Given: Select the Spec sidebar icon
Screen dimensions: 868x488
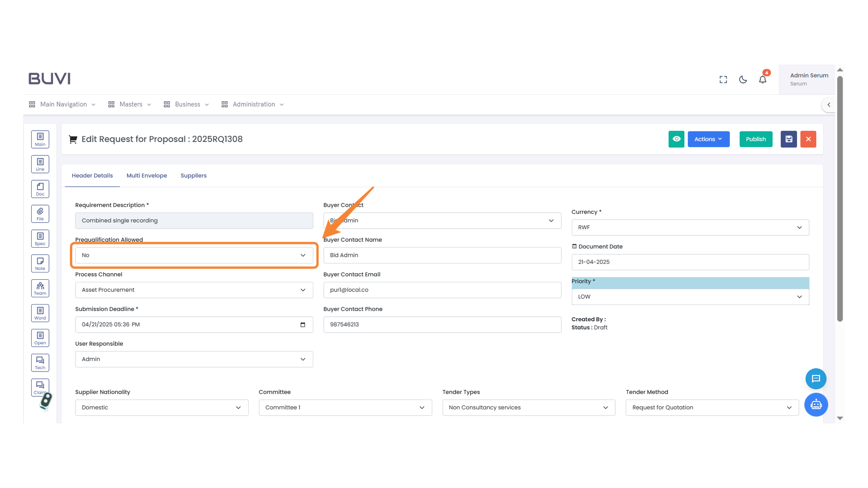Looking at the screenshot, I should [40, 239].
